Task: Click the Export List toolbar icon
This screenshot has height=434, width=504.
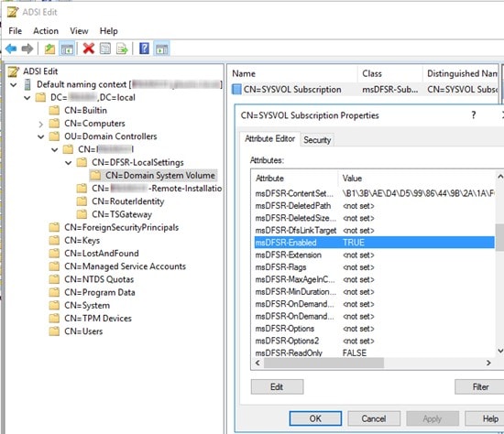Action: click(122, 49)
